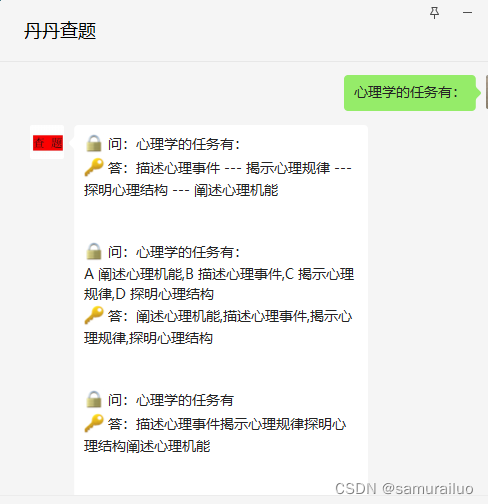Click option text 规律,D 探明心理结构
488x504 pixels.
pyautogui.click(x=149, y=294)
